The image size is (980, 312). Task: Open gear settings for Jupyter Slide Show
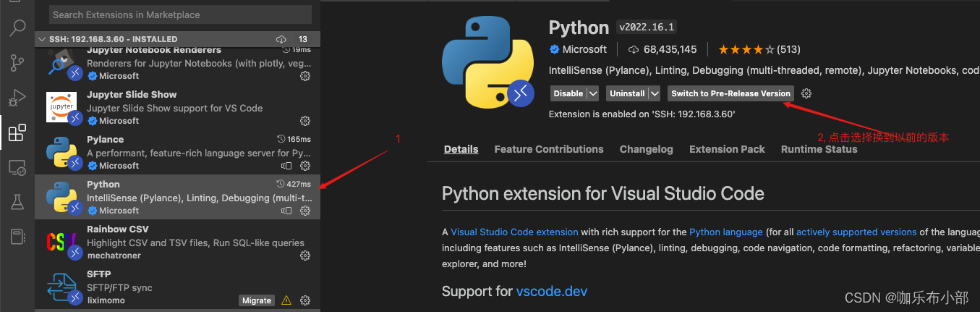click(305, 121)
